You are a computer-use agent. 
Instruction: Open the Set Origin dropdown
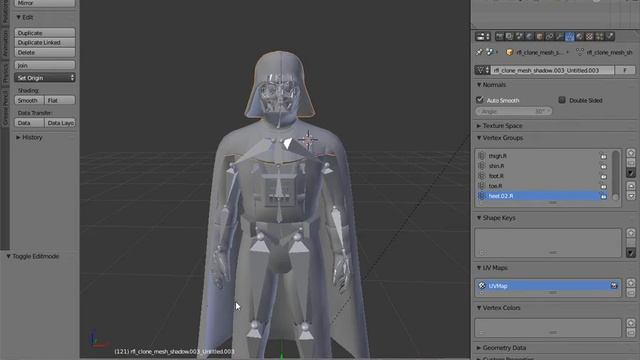pos(45,78)
